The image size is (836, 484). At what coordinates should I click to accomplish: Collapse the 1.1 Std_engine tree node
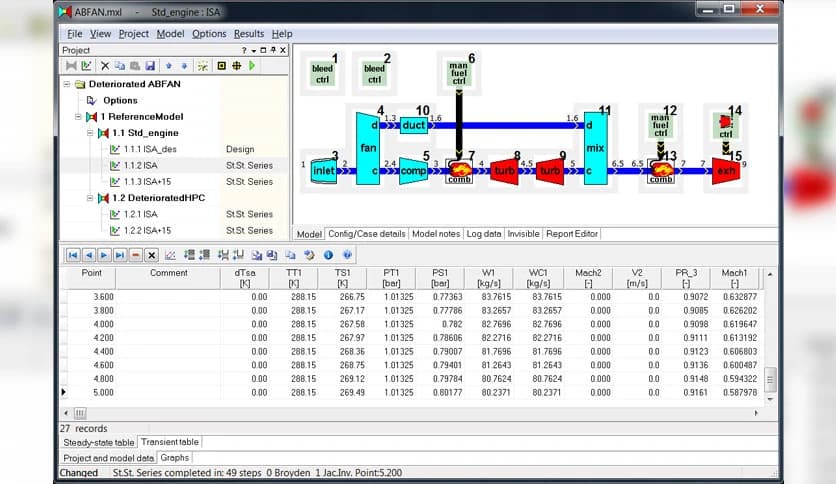click(90, 133)
